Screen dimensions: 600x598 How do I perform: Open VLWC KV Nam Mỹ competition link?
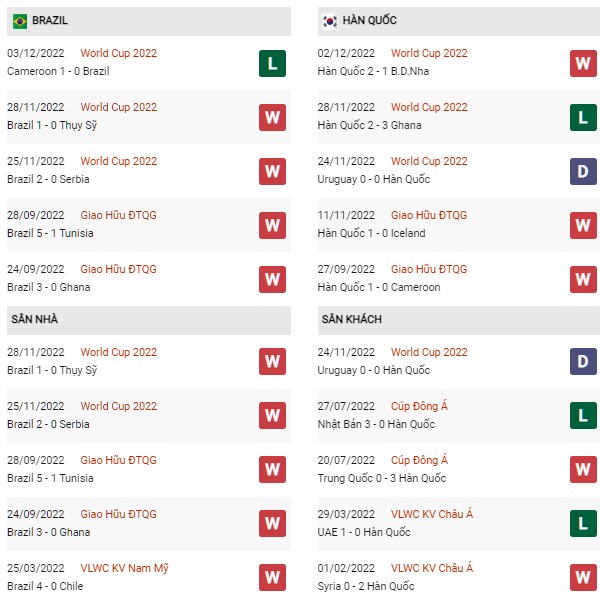(x=124, y=568)
